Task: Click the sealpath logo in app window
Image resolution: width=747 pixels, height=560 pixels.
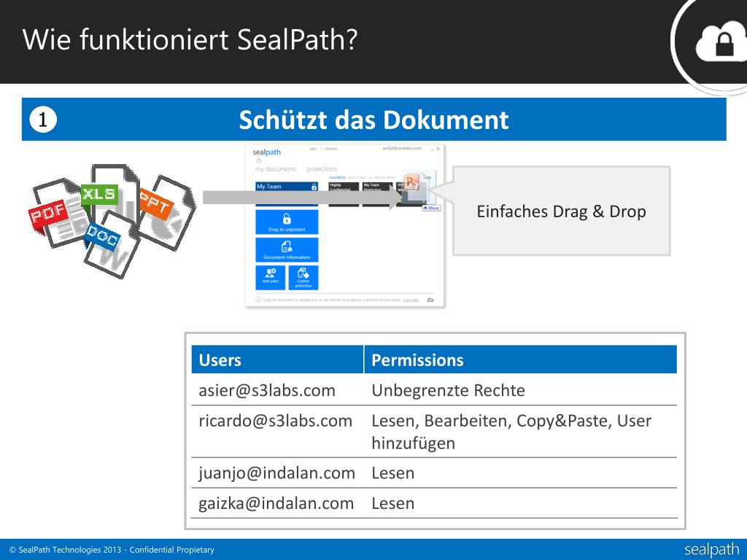Action: 267,152
